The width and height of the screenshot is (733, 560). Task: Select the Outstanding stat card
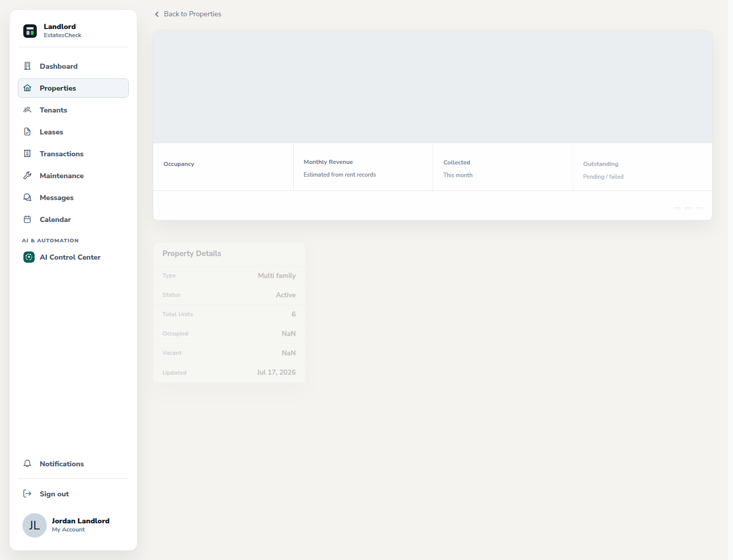click(x=642, y=167)
